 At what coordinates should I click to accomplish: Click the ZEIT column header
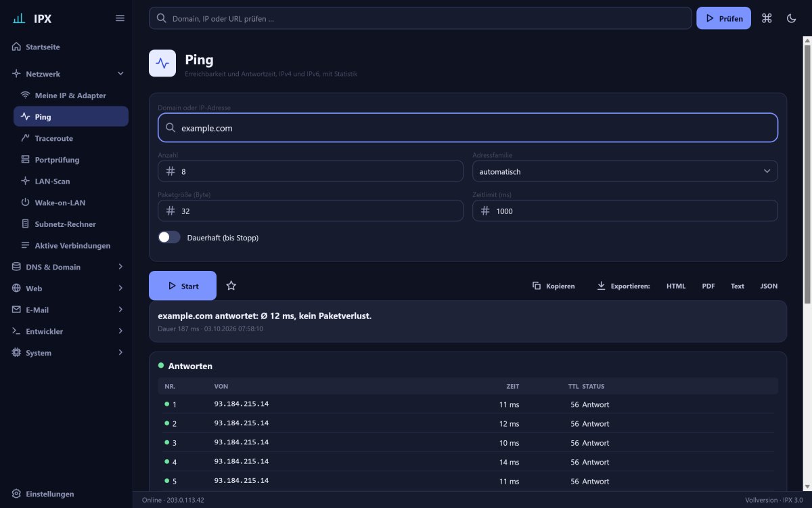(513, 386)
